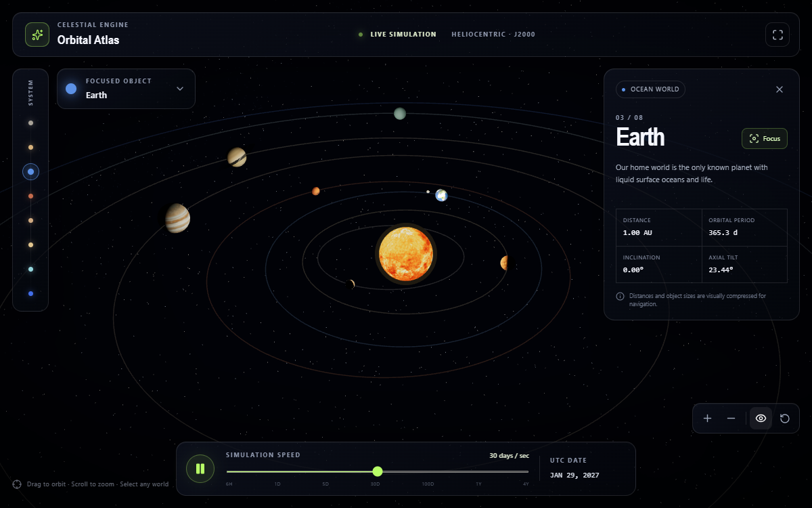The width and height of the screenshot is (812, 508).
Task: Click the Focus button on Earth panel
Action: coord(765,139)
